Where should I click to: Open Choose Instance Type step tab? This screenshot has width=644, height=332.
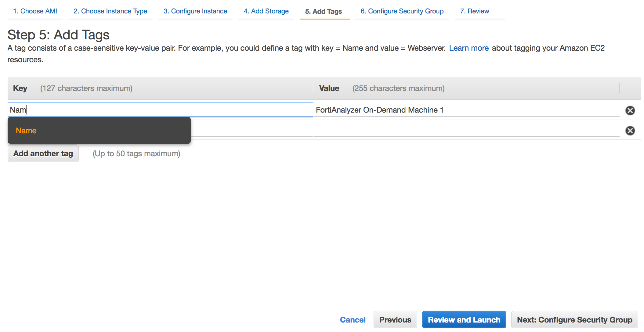(x=110, y=11)
